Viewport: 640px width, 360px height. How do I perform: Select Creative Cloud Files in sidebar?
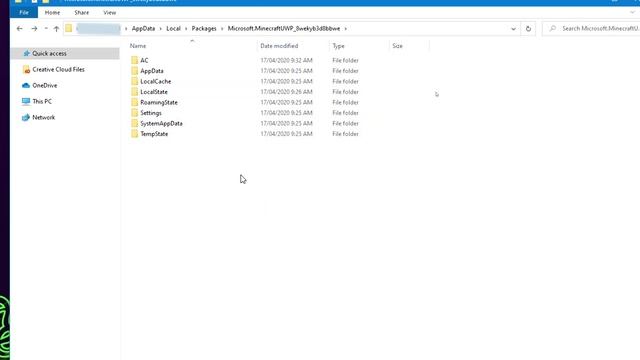pyautogui.click(x=58, y=69)
